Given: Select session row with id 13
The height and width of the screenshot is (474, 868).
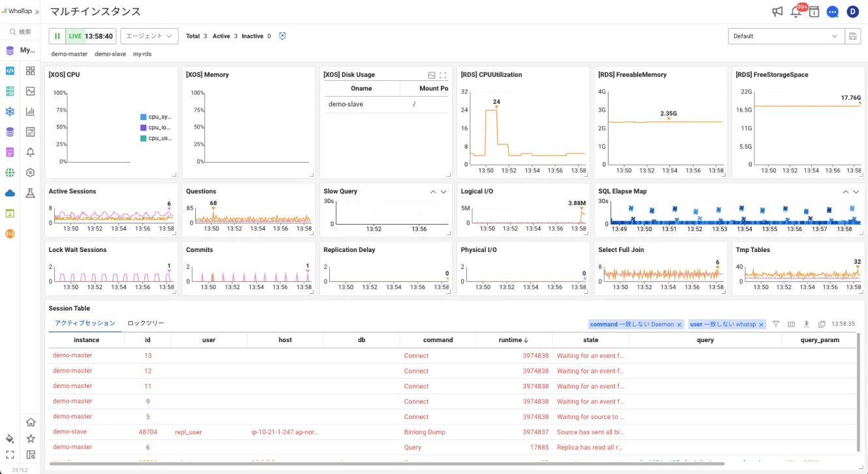Looking at the screenshot, I should pos(452,356).
